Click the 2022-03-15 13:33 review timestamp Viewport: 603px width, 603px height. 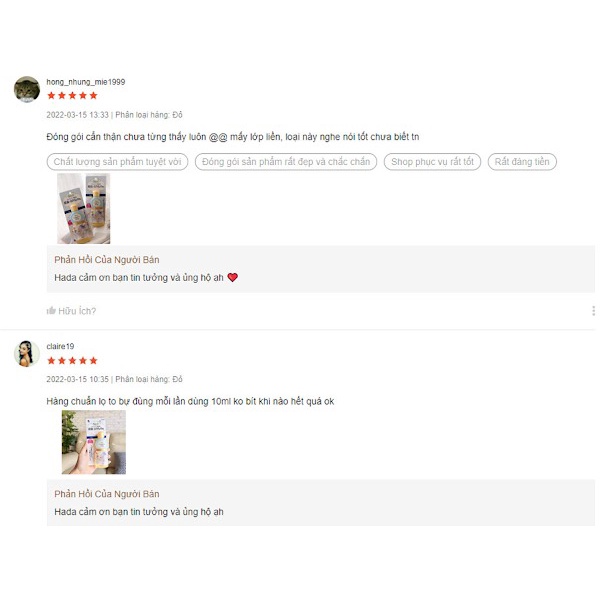[x=78, y=115]
